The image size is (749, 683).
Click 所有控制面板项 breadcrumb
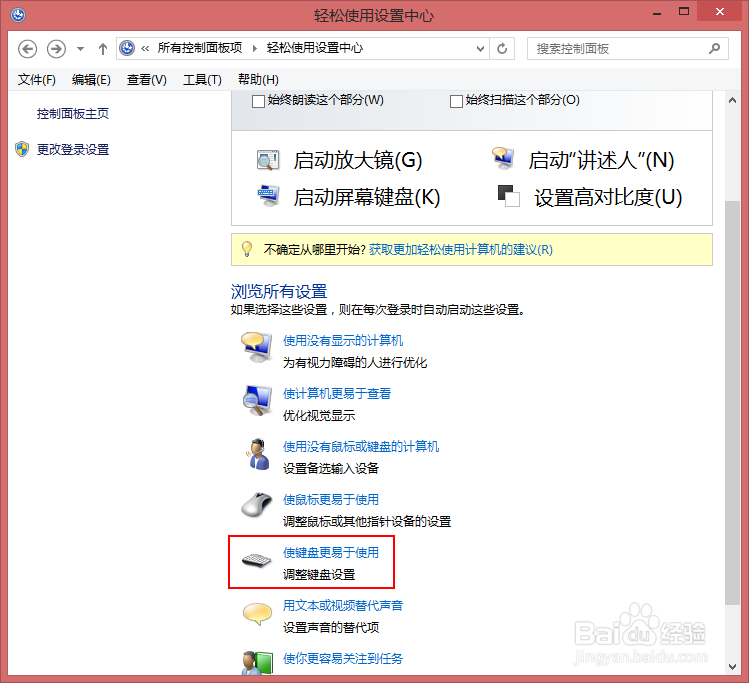[200, 48]
